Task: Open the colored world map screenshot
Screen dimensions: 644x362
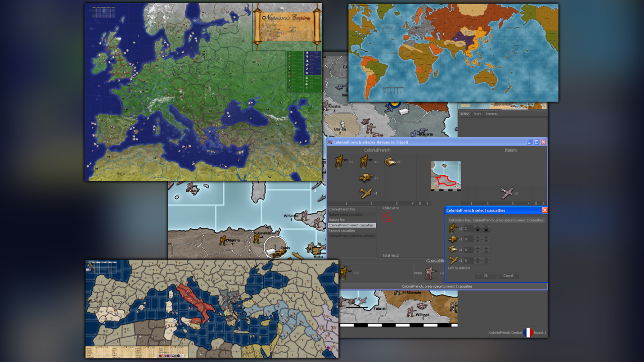Action: (x=453, y=53)
